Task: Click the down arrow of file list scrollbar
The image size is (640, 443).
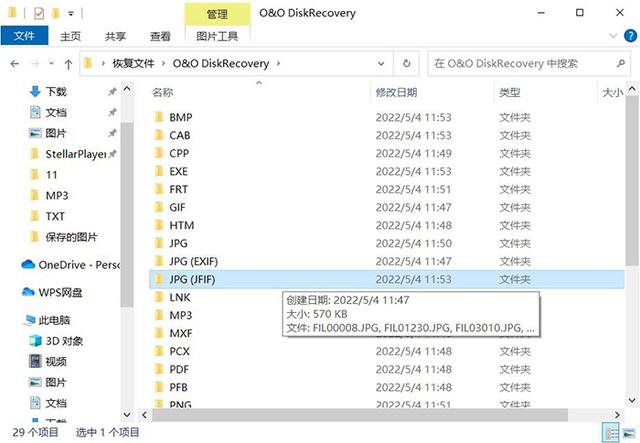Action: point(631,400)
